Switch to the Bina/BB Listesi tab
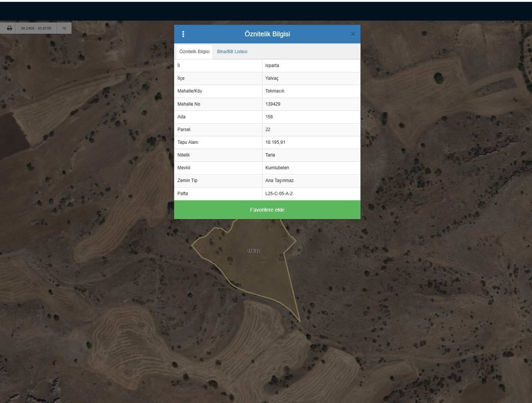 (x=232, y=52)
